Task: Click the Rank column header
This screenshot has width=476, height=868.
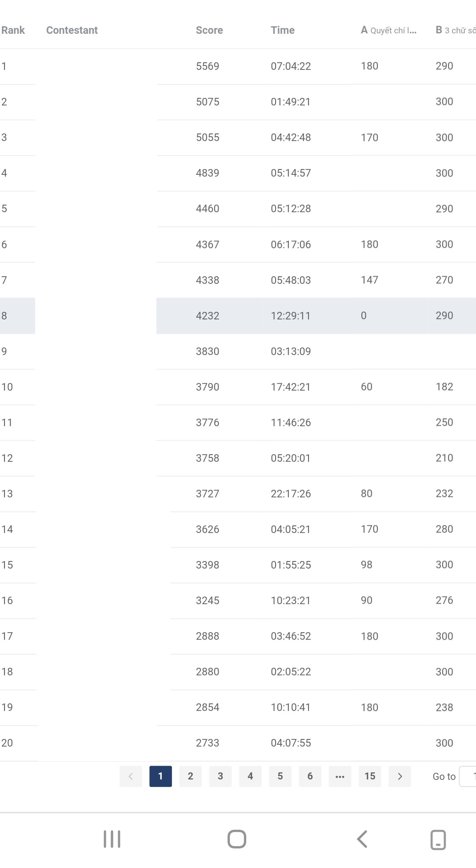Action: click(x=13, y=30)
